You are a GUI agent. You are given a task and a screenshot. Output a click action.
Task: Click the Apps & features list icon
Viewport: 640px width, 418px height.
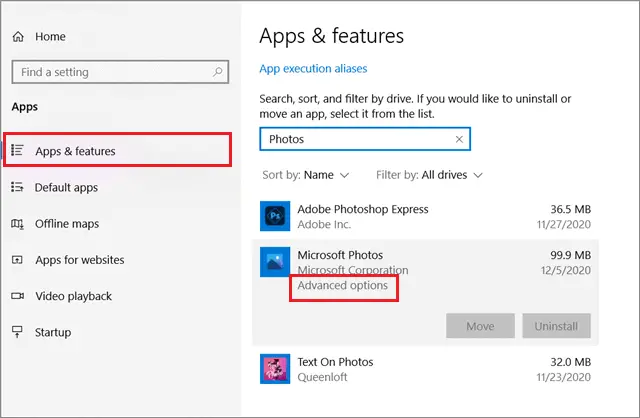pyautogui.click(x=17, y=150)
